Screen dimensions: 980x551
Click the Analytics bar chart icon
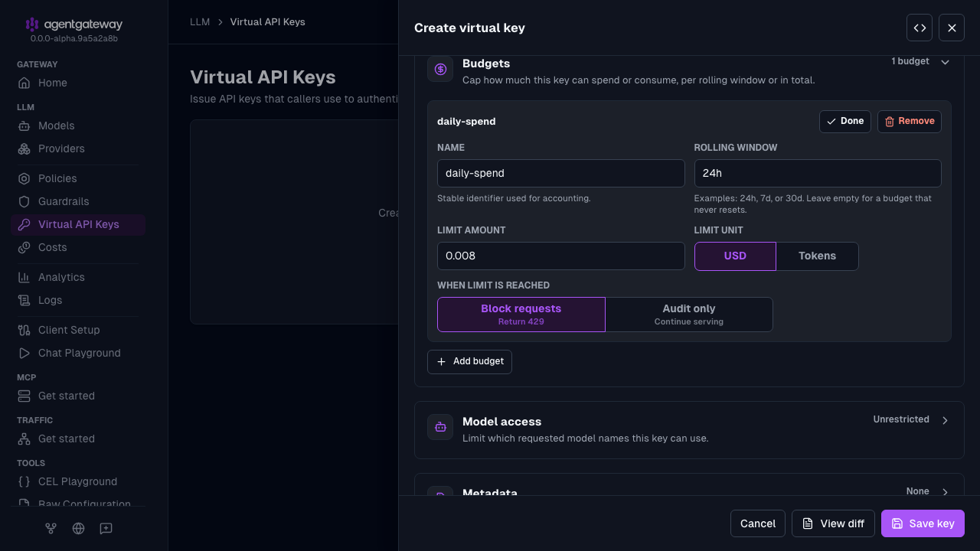[24, 277]
